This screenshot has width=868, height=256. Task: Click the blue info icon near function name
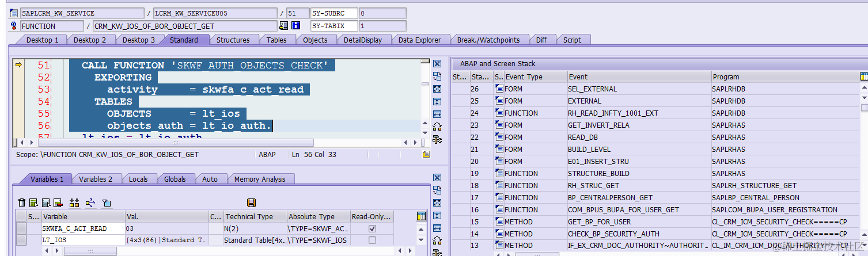pyautogui.click(x=296, y=26)
